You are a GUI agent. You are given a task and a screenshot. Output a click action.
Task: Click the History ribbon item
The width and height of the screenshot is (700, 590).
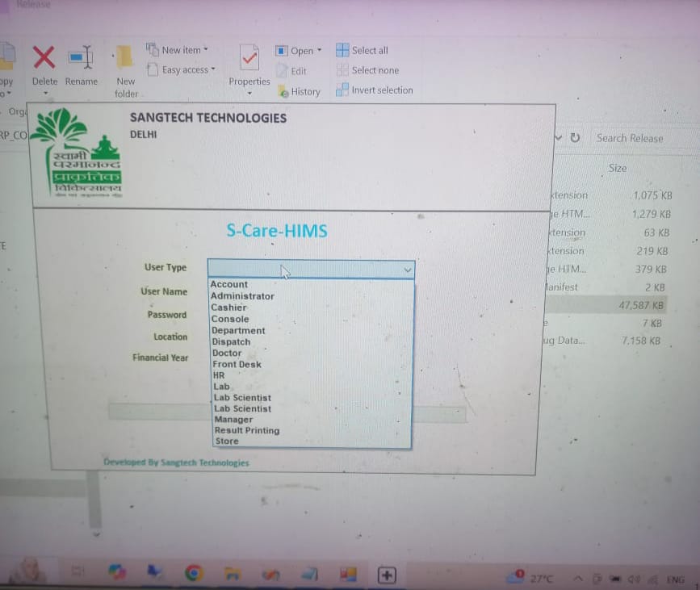(299, 91)
